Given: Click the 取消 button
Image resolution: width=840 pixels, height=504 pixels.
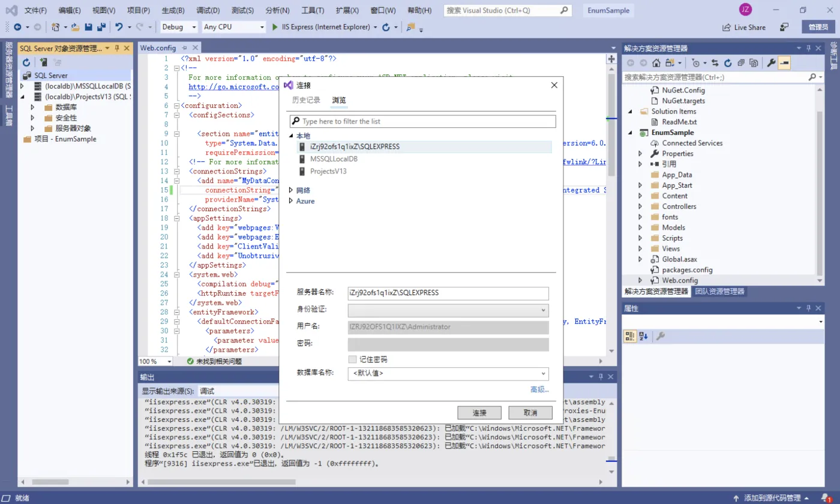Looking at the screenshot, I should click(530, 413).
